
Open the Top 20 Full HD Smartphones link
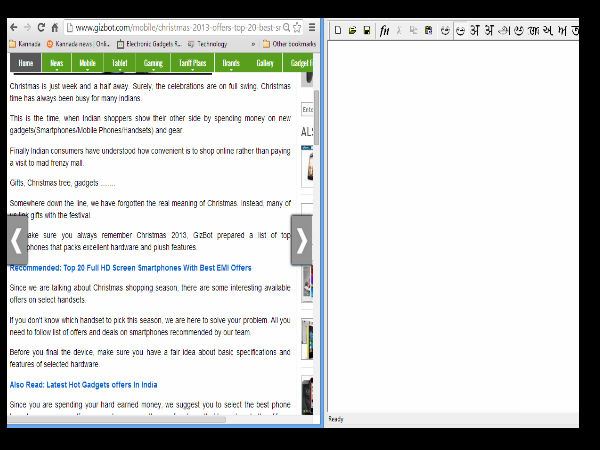point(130,268)
